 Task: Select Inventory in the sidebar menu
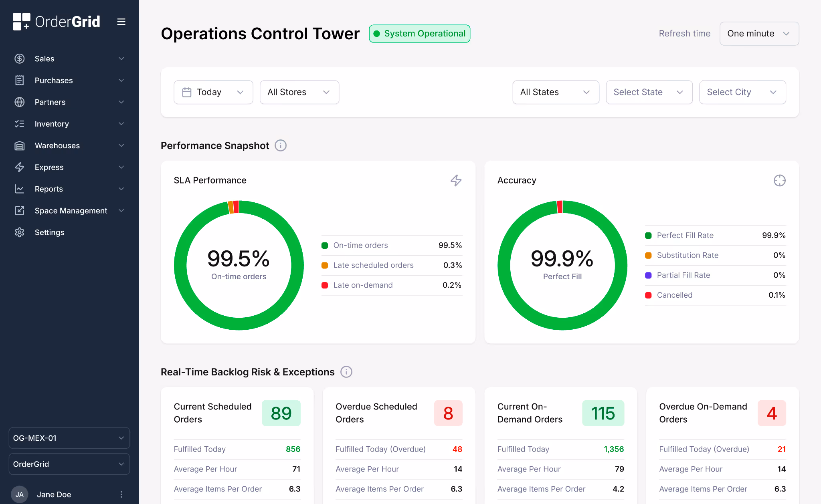[x=51, y=124]
